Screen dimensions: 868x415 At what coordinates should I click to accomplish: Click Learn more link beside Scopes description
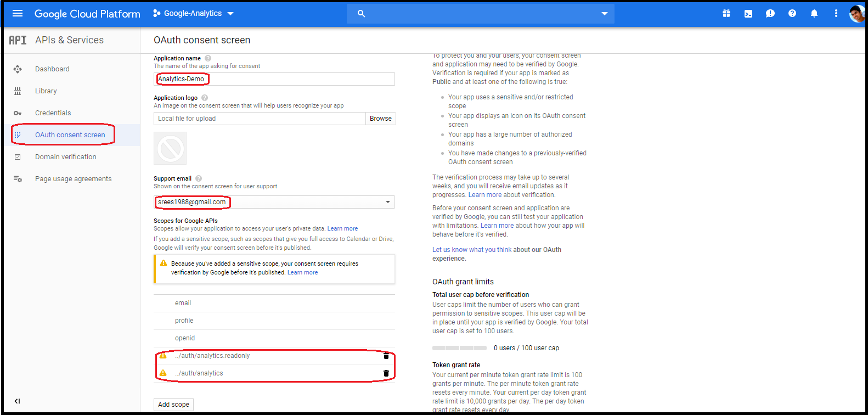click(342, 228)
